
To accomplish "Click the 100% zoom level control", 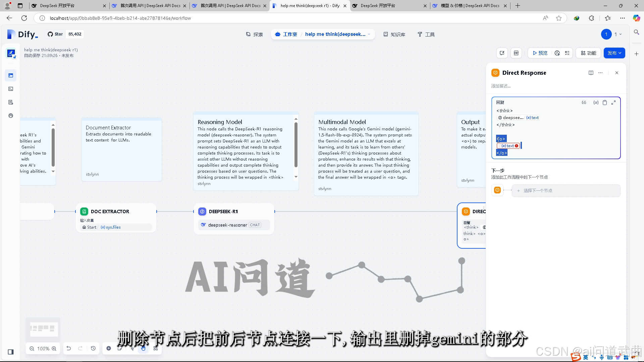I will [43, 348].
